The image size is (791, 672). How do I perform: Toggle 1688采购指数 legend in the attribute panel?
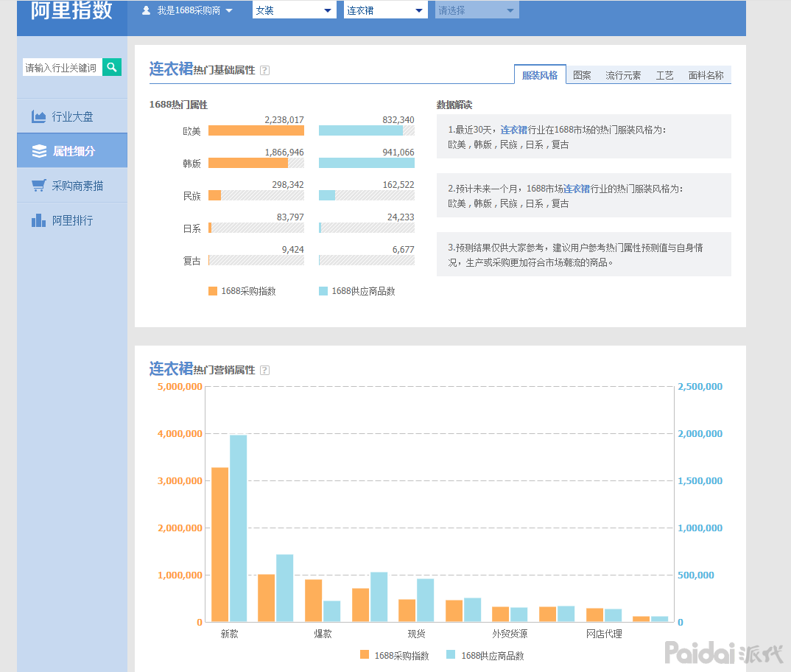(242, 291)
